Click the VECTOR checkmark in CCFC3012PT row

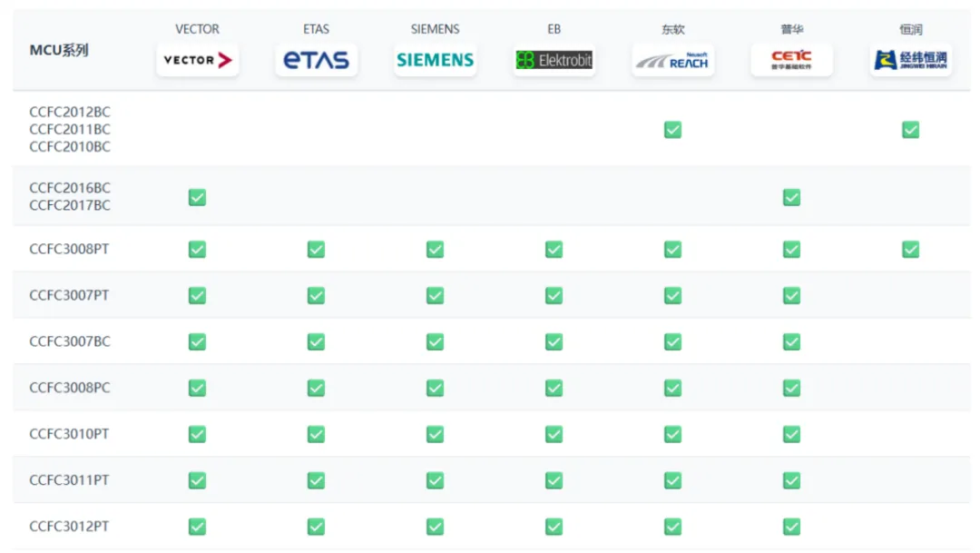(198, 527)
